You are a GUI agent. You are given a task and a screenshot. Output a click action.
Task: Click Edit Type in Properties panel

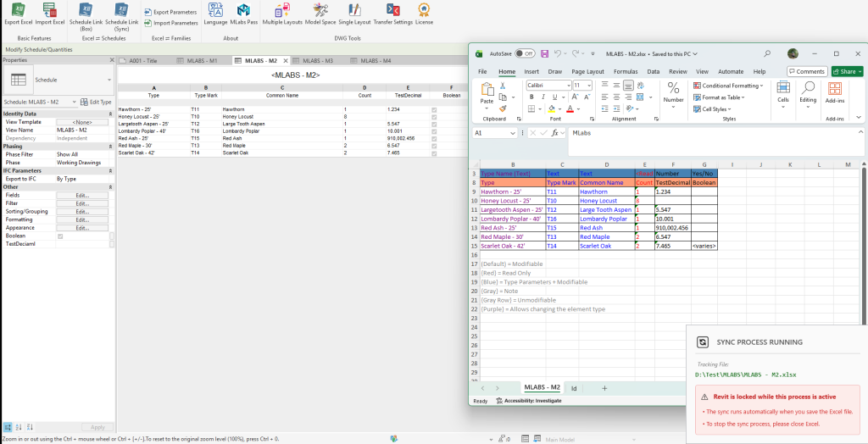pos(97,102)
